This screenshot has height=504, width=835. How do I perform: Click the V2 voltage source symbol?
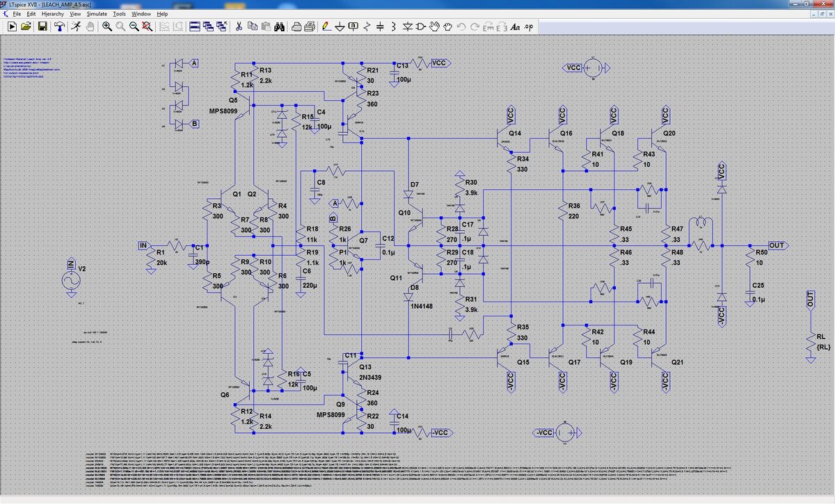coord(71,282)
